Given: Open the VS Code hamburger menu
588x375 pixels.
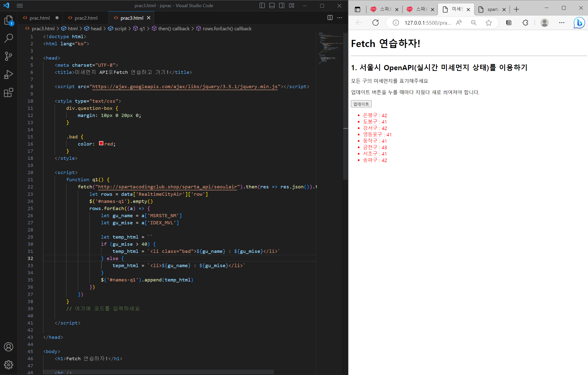Looking at the screenshot, I should click(x=20, y=5).
